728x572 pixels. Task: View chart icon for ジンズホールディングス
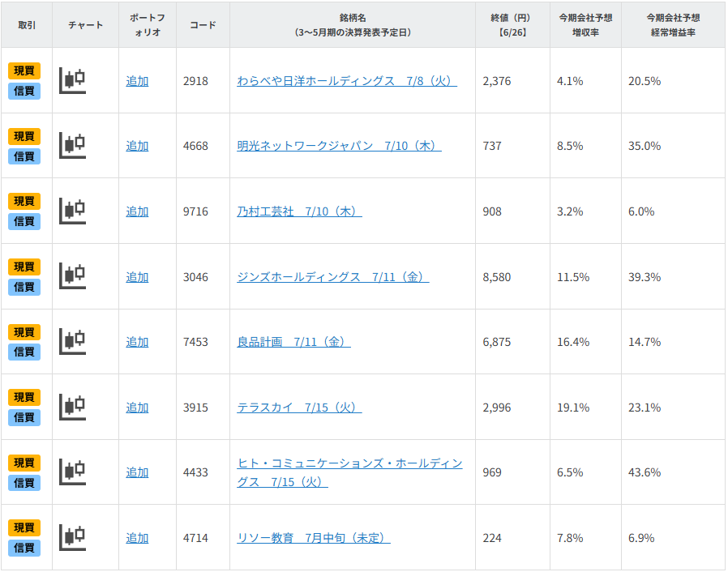[x=73, y=276]
